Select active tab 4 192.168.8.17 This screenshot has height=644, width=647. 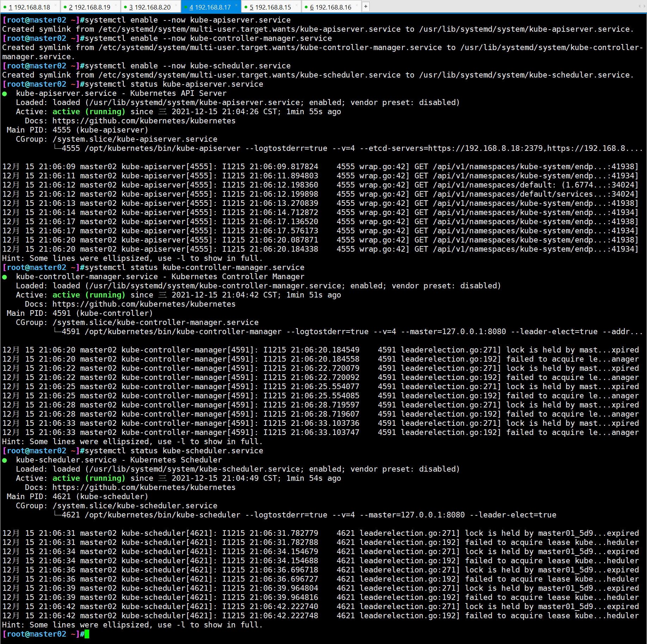click(210, 7)
